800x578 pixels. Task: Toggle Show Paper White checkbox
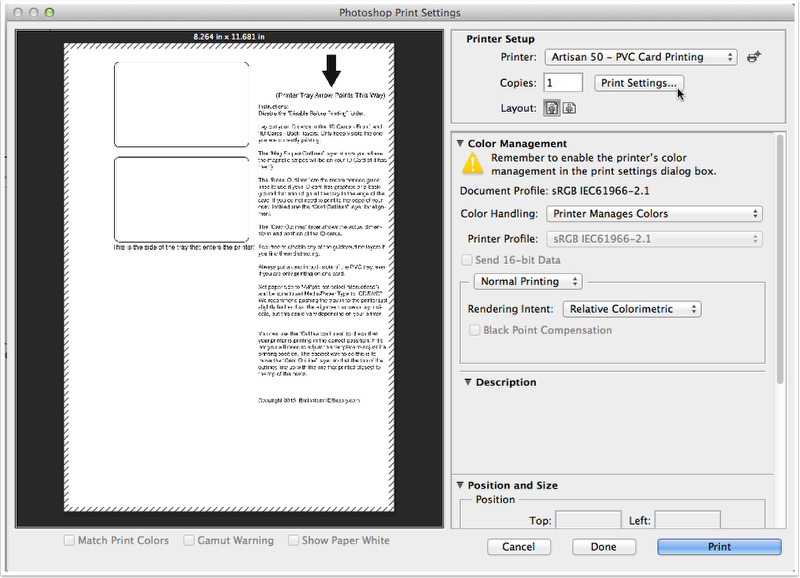293,540
